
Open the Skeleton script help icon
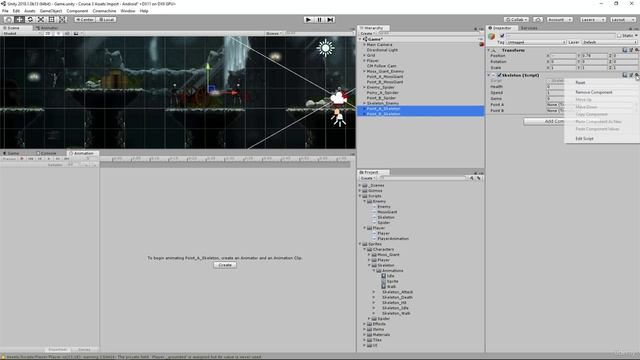(x=624, y=75)
